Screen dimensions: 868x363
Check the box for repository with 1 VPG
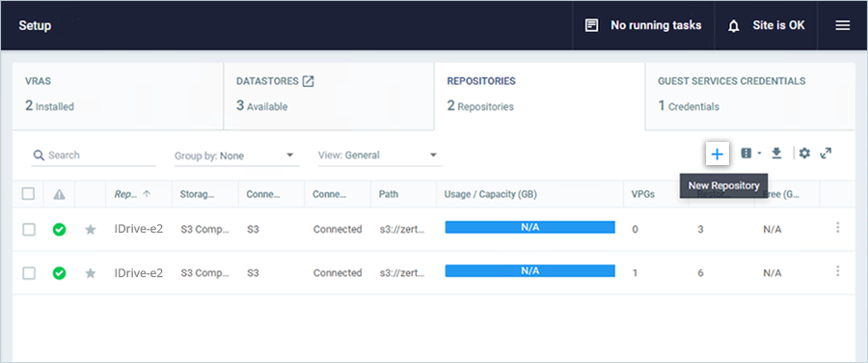click(x=29, y=273)
